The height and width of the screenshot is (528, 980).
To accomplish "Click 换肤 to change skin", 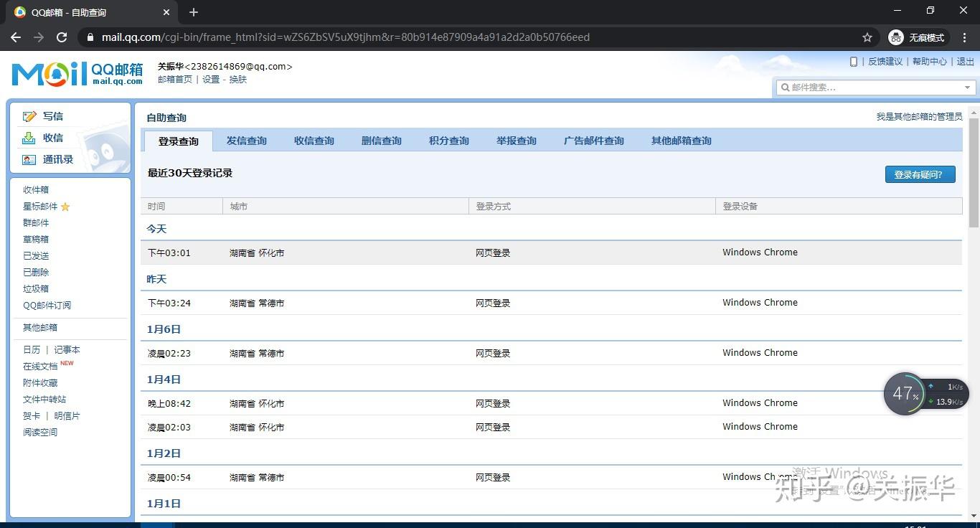I will point(238,80).
